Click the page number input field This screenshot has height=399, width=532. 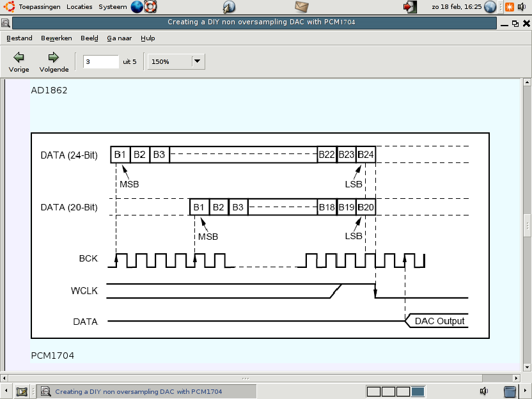click(101, 62)
